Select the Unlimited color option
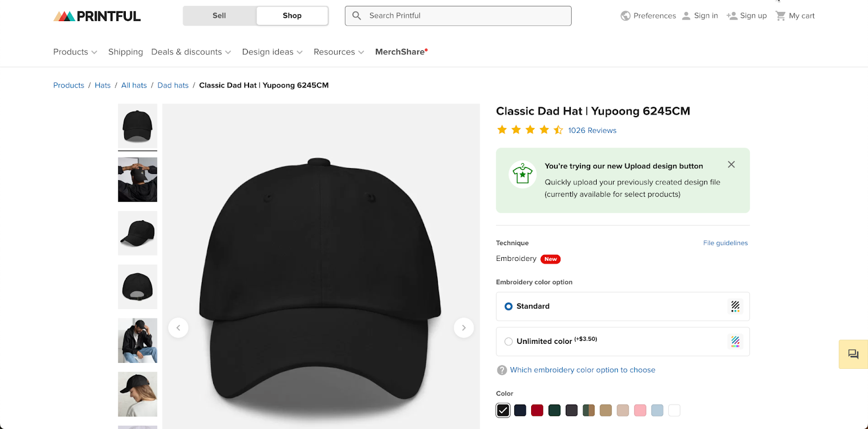Image resolution: width=868 pixels, height=429 pixels. (x=508, y=341)
